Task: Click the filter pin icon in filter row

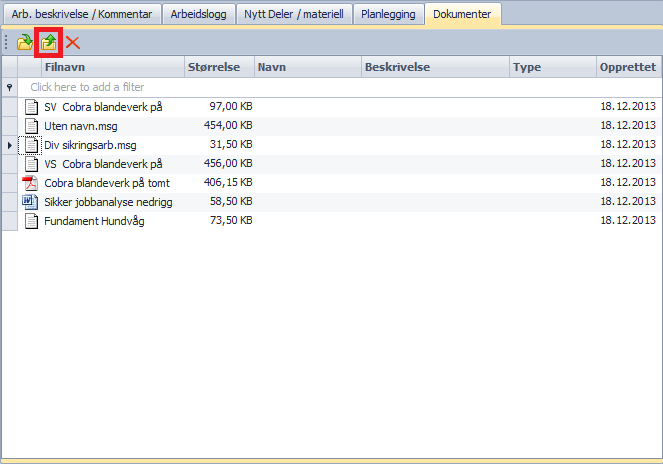Action: click(10, 88)
